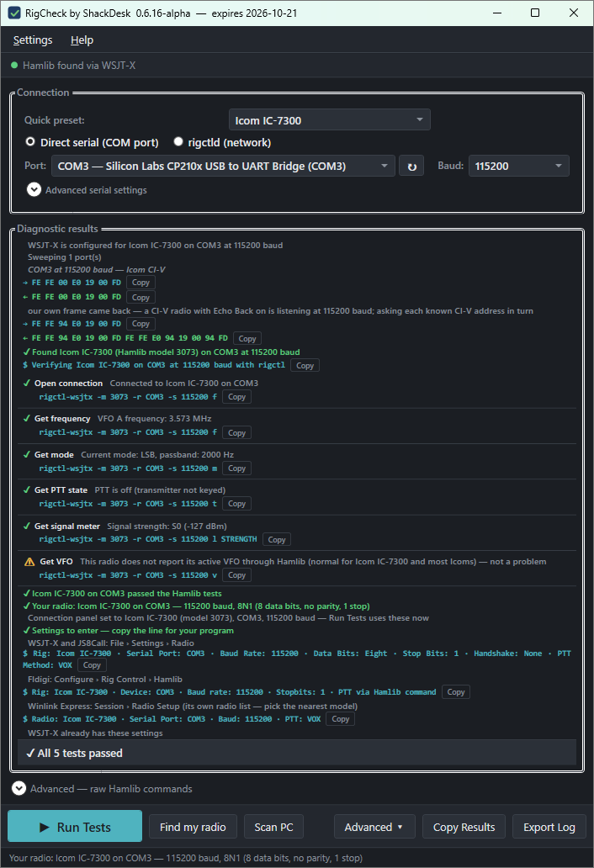Open the Quick preset Icom IC-7300 dropdown
Viewport: 594px width, 868px height.
(329, 120)
